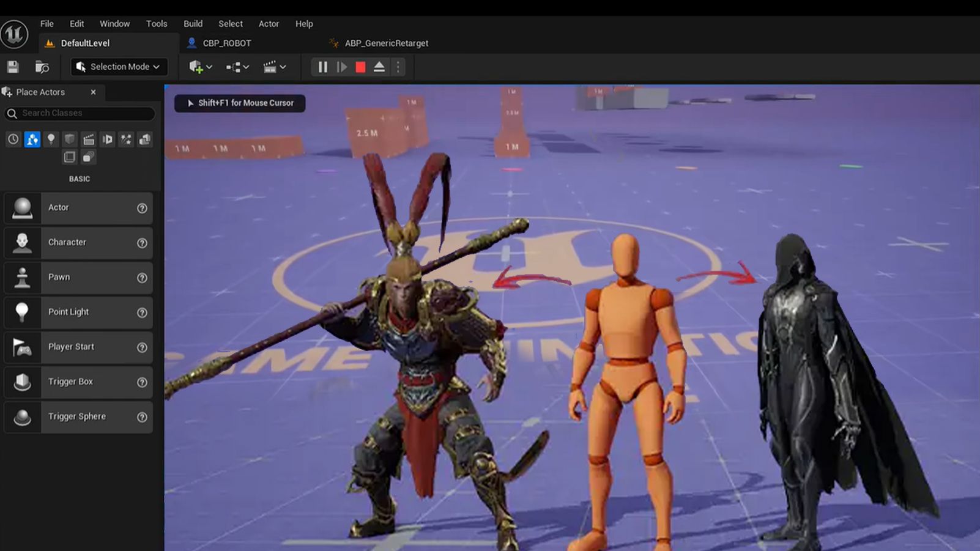Open help for Pawn
Viewport: 980px width, 551px height.
point(142,278)
